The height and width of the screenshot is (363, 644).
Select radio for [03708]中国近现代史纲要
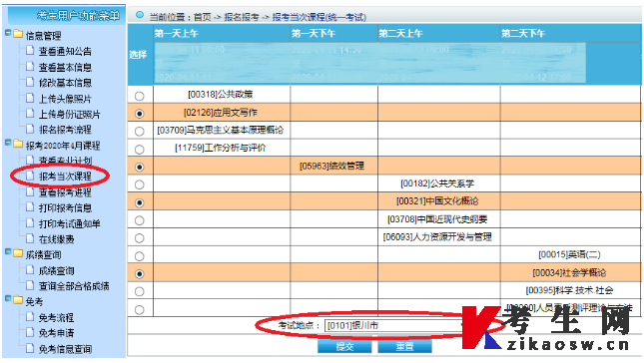pyautogui.click(x=140, y=220)
